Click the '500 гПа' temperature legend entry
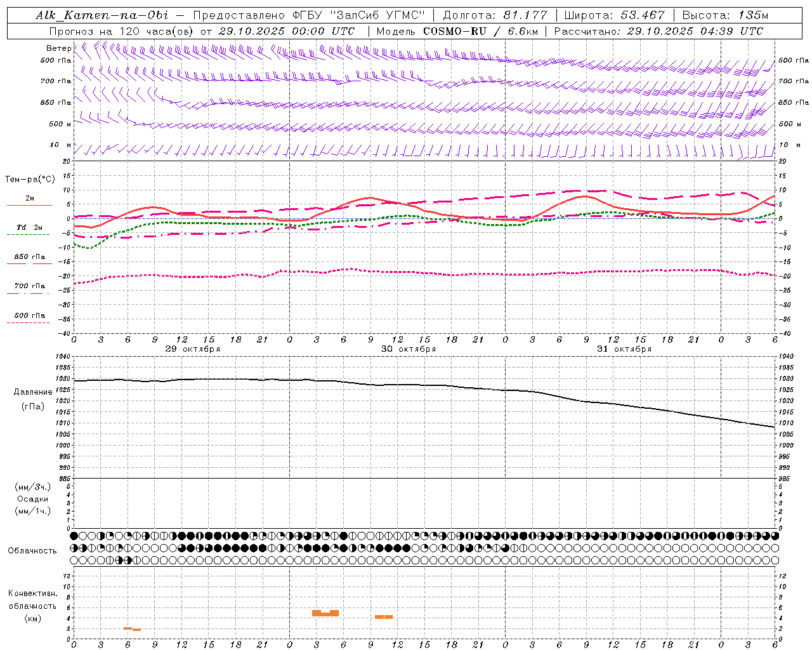The image size is (812, 650). pos(29,315)
